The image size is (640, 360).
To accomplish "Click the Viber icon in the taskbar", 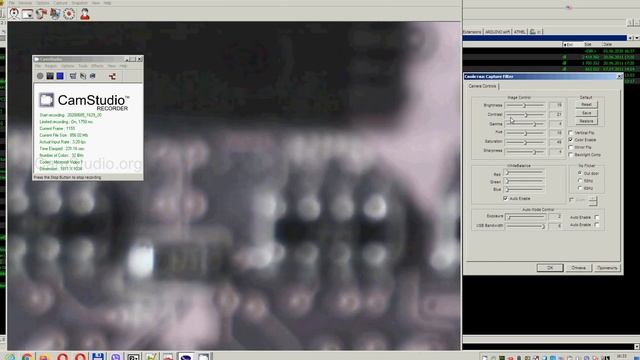I will [x=116, y=357].
